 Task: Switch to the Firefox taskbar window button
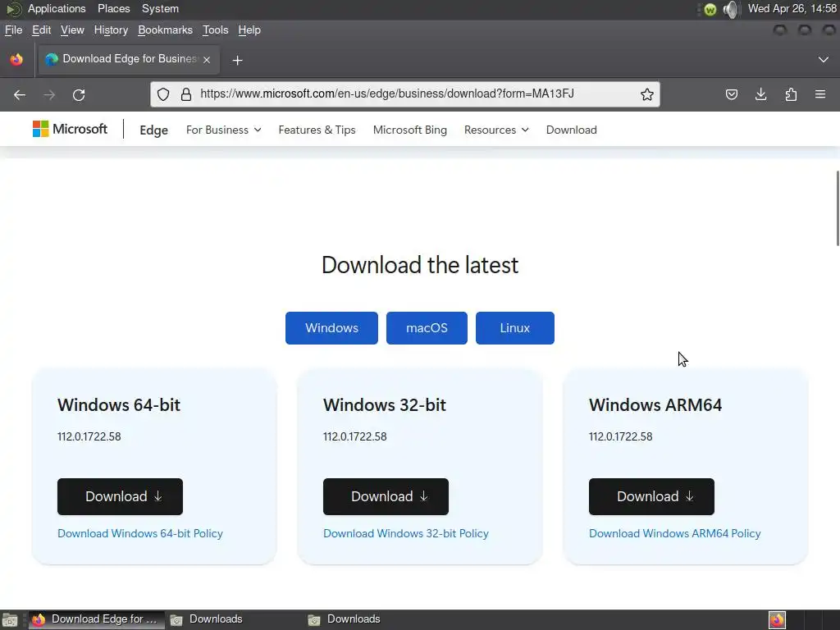point(97,620)
